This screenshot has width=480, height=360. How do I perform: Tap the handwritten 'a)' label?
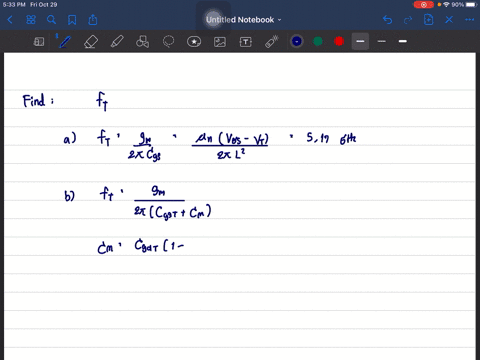pos(70,138)
